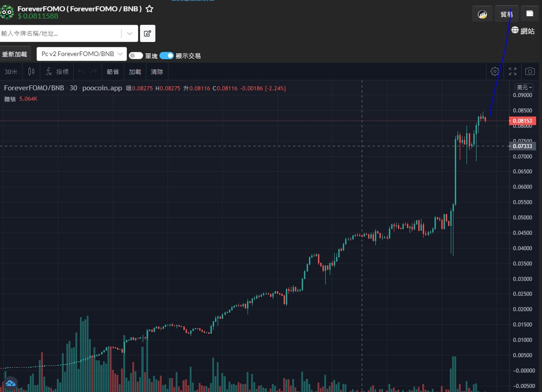Click the 加載 load toolbar item
Image resolution: width=542 pixels, height=392 pixels.
point(135,72)
